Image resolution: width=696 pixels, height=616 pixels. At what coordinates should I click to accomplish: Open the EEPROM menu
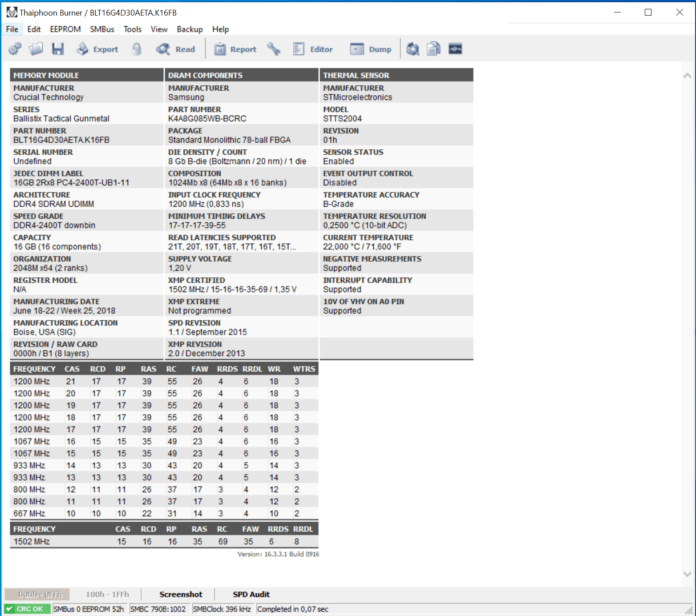[65, 29]
